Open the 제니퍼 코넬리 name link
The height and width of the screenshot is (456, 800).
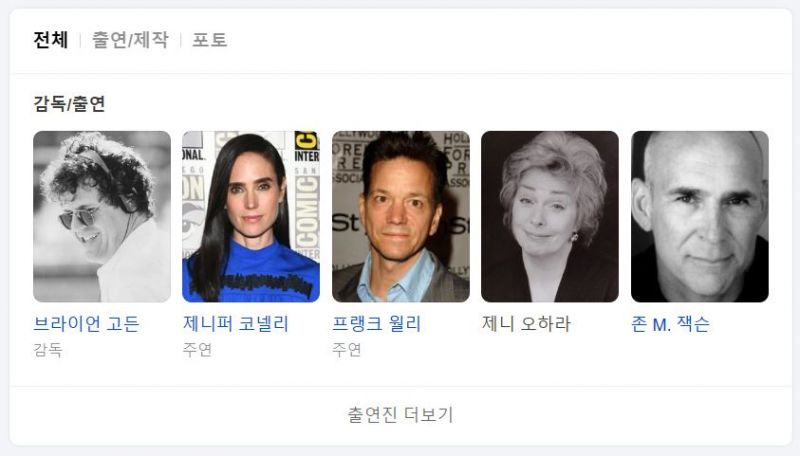(x=236, y=324)
